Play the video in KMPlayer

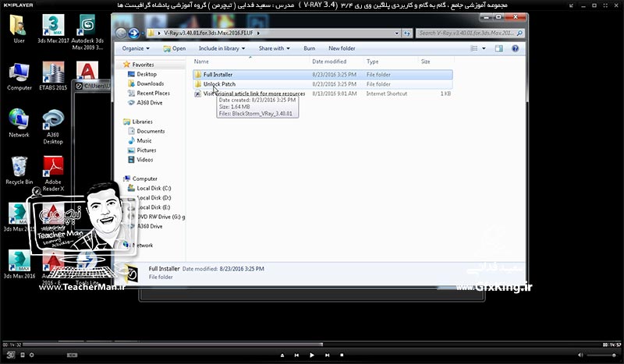pos(311,355)
